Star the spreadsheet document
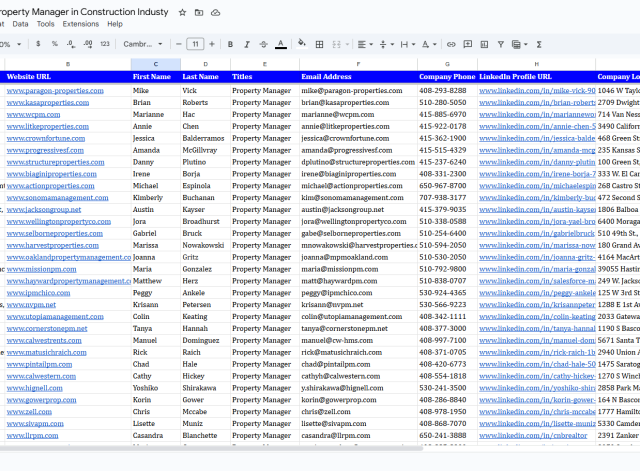 pos(182,12)
